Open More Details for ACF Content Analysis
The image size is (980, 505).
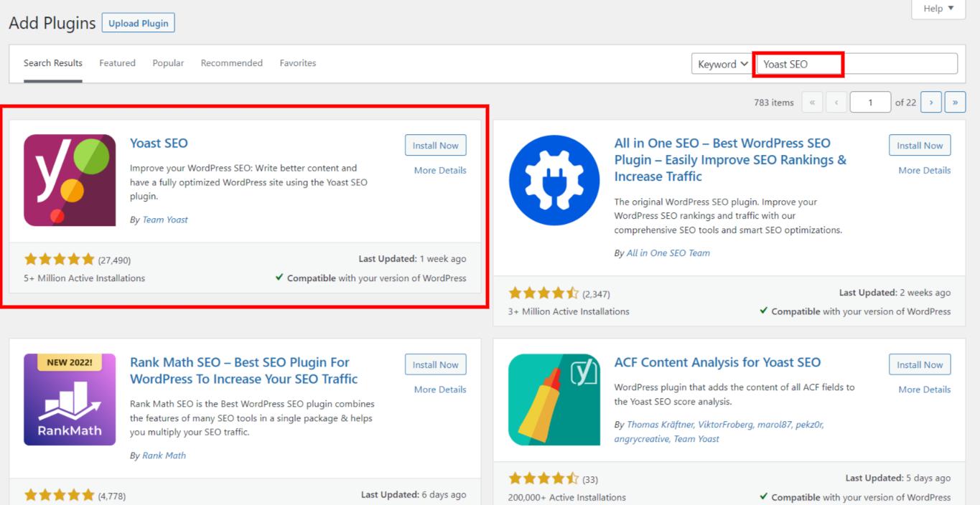tap(925, 390)
